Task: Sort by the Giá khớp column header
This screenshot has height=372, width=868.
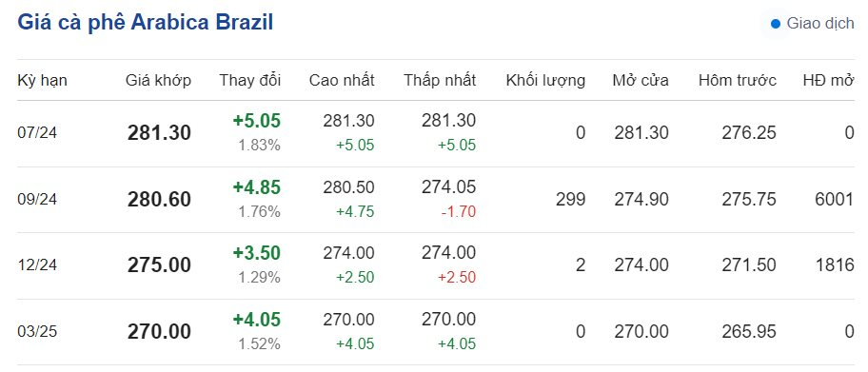Action: [158, 80]
